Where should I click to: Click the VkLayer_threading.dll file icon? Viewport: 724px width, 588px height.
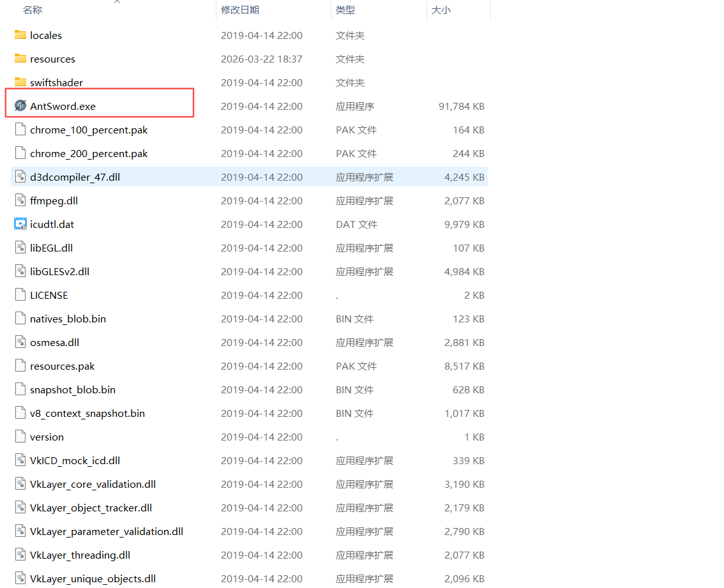[x=20, y=555]
